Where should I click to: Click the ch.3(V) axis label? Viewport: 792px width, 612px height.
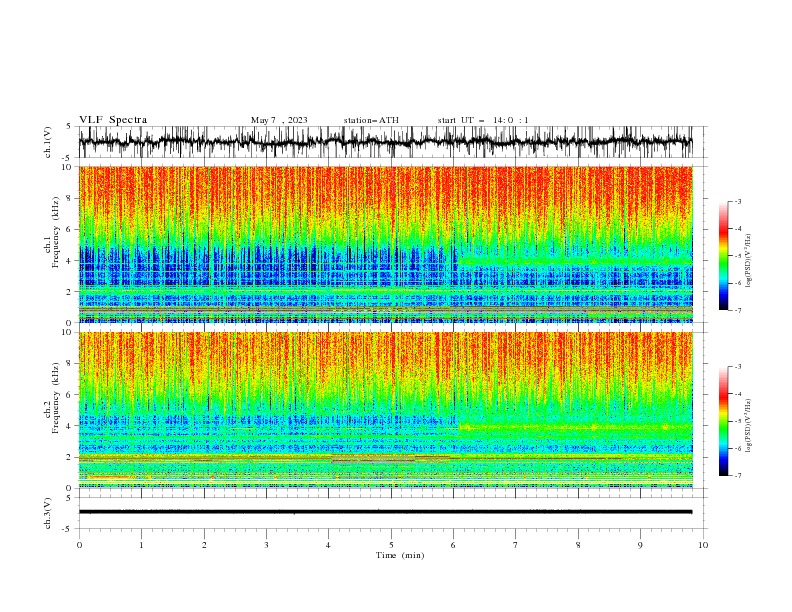tap(48, 513)
